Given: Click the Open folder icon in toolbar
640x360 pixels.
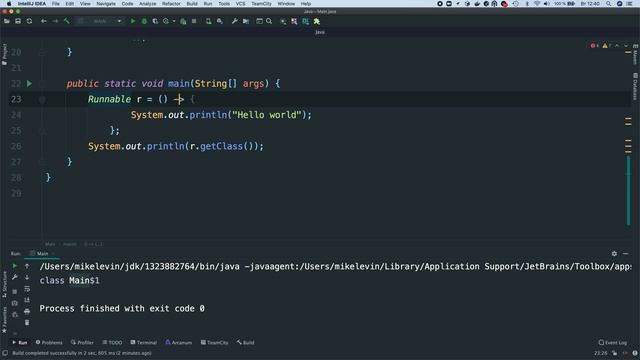Looking at the screenshot, I should tap(7, 21).
